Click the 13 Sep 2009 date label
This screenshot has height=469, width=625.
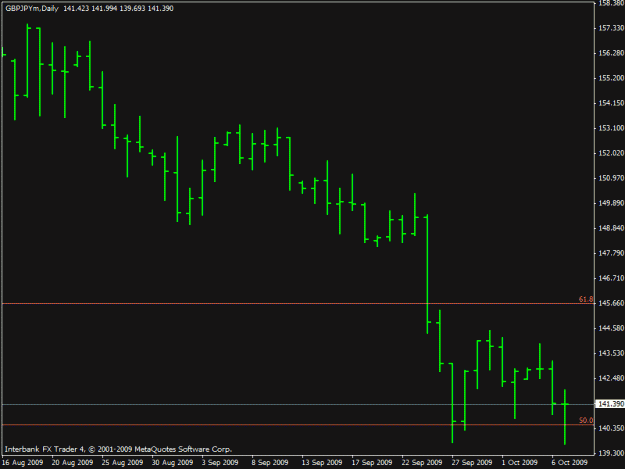[x=322, y=463]
